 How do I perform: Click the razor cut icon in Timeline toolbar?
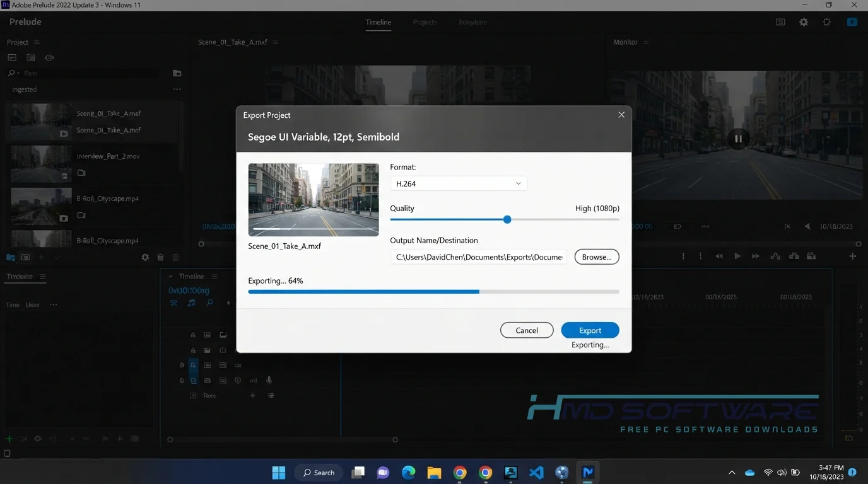(173, 303)
